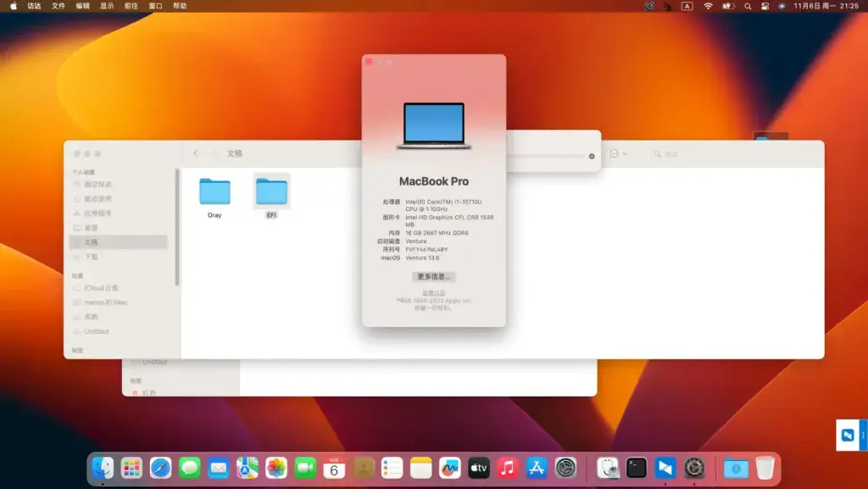This screenshot has height=489, width=868.
Task: Select 隔空投送 in Finder sidebar
Action: 119,184
